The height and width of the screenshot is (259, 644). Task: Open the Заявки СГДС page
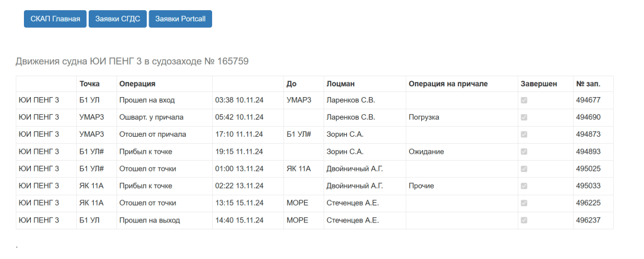(x=117, y=19)
